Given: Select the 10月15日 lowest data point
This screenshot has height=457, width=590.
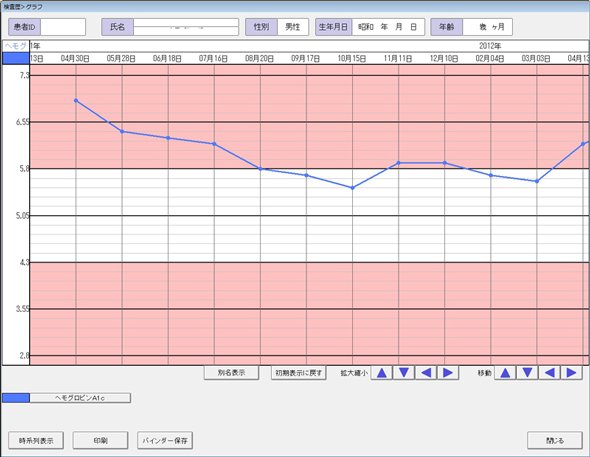Looking at the screenshot, I should coord(353,188).
